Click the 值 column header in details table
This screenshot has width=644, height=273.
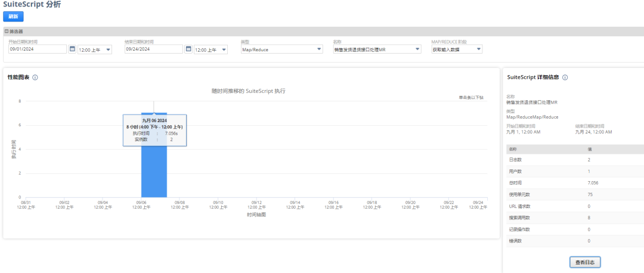(x=589, y=149)
